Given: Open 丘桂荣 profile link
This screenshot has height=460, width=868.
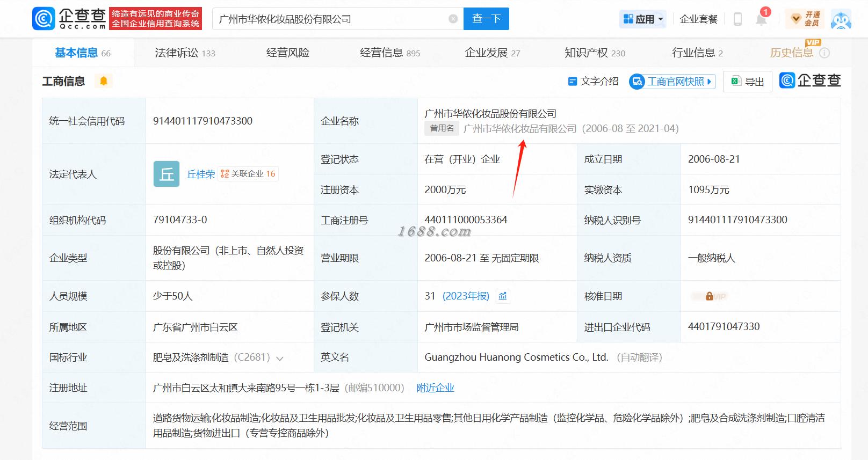Looking at the screenshot, I should [x=201, y=174].
